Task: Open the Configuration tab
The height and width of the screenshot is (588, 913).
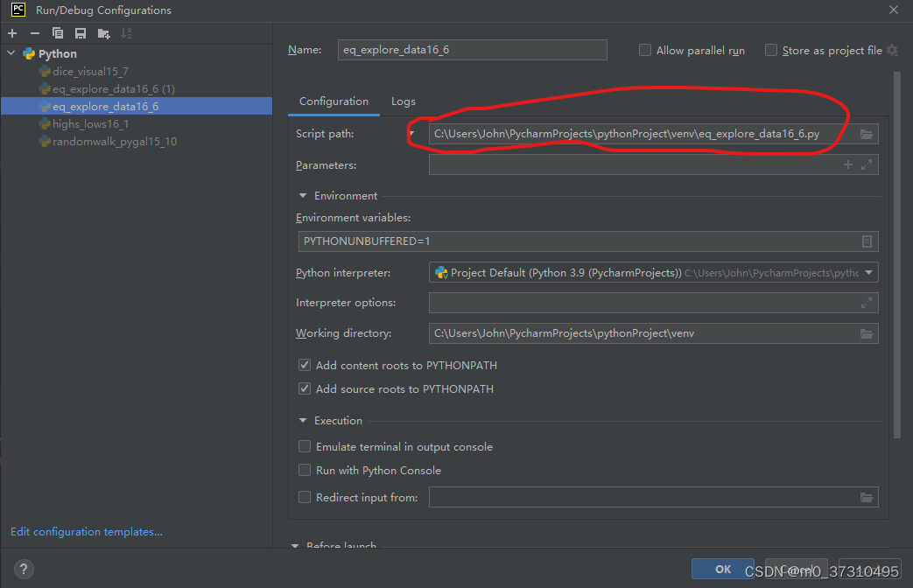Action: point(334,101)
